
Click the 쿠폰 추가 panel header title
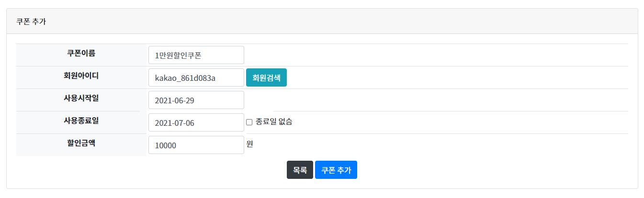31,22
